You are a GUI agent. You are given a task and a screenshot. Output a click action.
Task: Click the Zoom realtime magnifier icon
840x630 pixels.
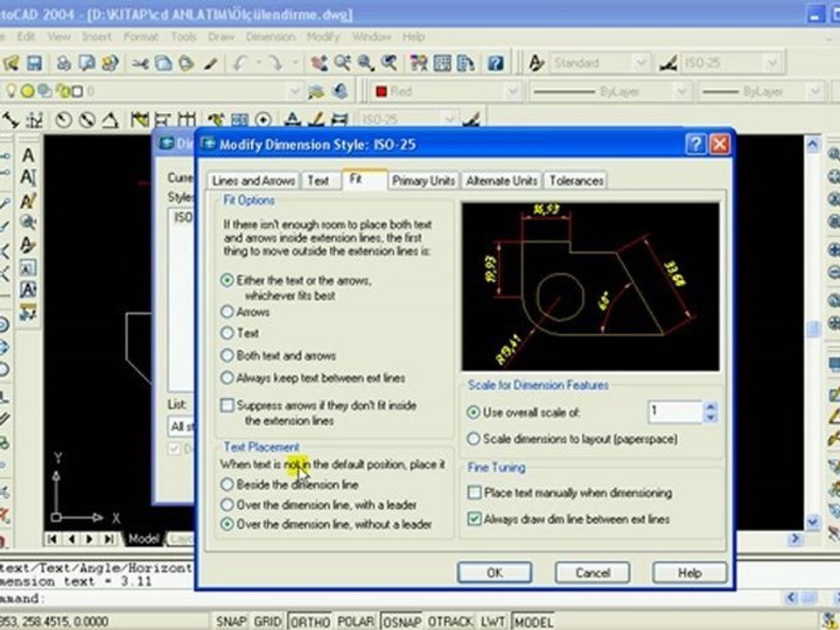pos(342,63)
